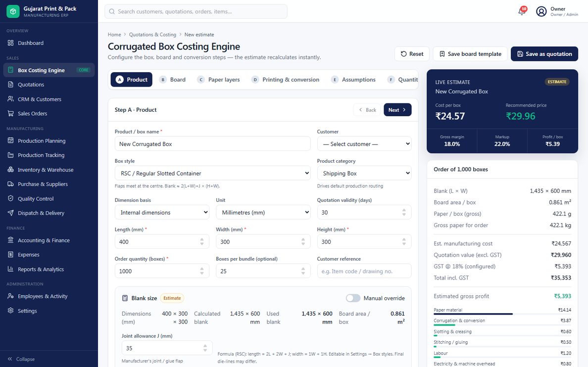Click the Customer reference input field
Image resolution: width=588 pixels, height=367 pixels.
(x=364, y=271)
